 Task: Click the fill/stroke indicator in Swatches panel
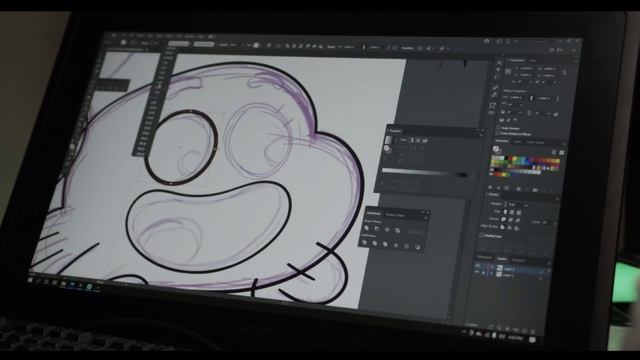496,149
